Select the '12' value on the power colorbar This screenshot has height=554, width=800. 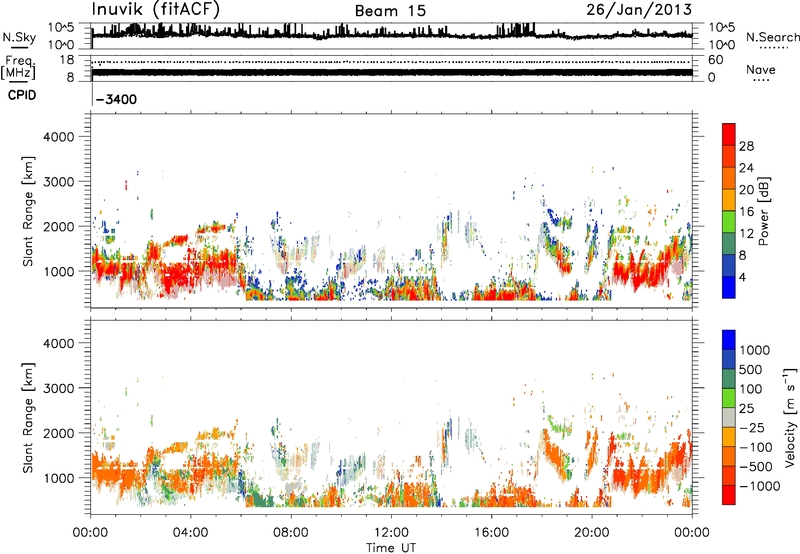746,234
